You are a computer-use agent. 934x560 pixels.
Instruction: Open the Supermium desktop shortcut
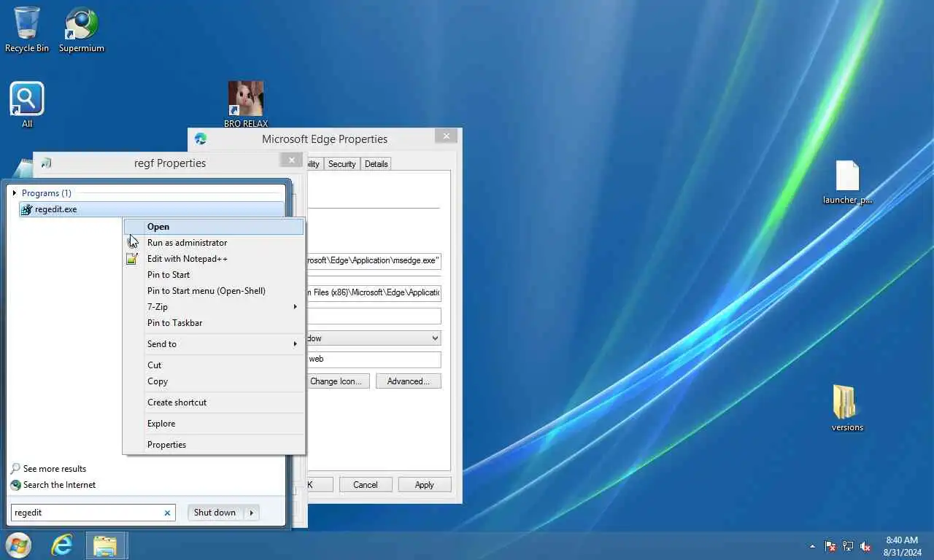81,29
